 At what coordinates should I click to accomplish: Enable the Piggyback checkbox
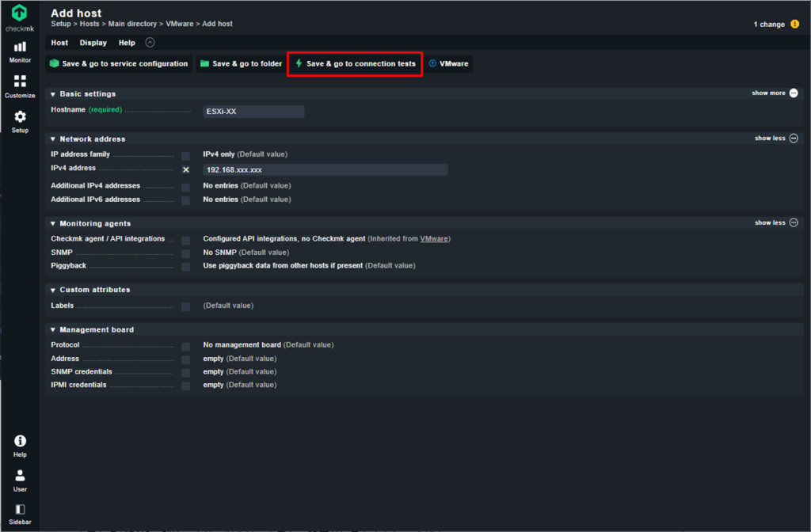coord(185,267)
